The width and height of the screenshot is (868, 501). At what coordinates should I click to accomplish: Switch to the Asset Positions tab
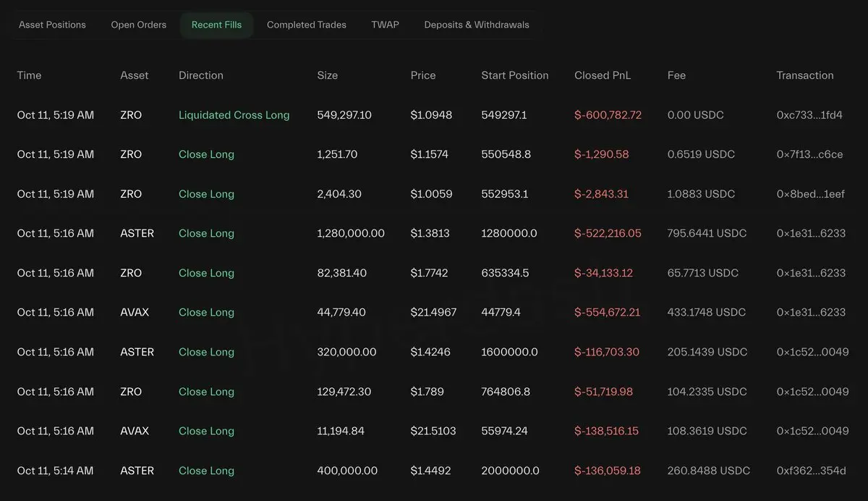(52, 25)
